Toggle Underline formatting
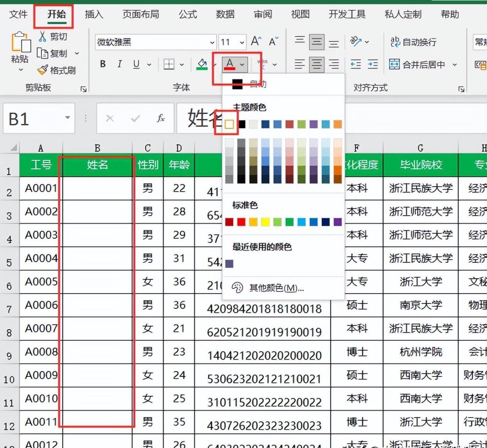Image resolution: width=487 pixels, height=448 pixels. (x=136, y=64)
